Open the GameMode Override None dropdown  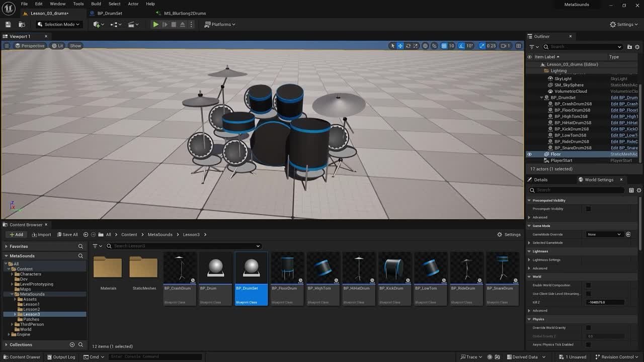[605, 234]
